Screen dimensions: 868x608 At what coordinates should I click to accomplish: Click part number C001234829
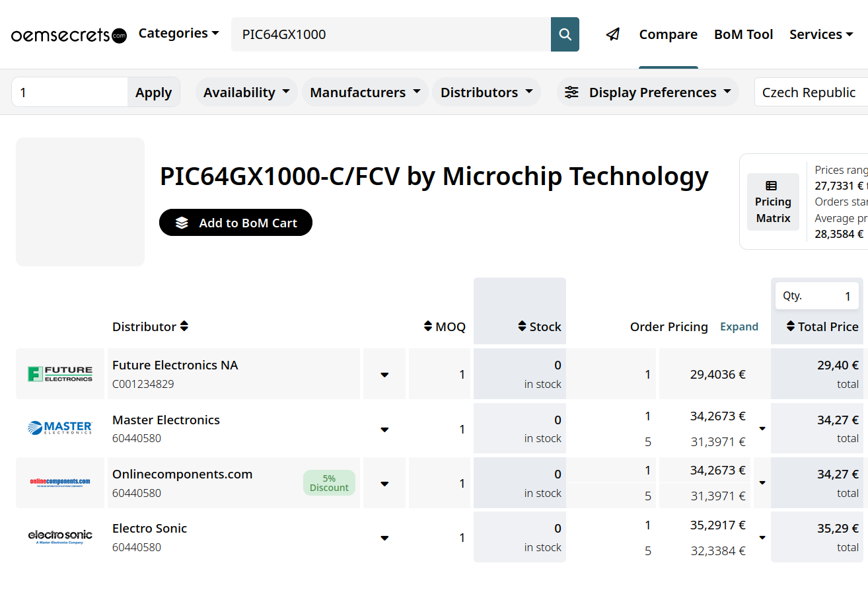[143, 384]
